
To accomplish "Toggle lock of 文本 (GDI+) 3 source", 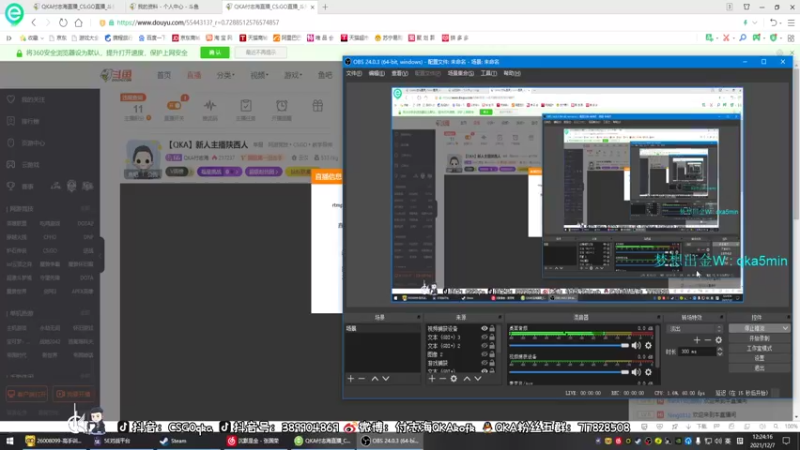I will 492,337.
